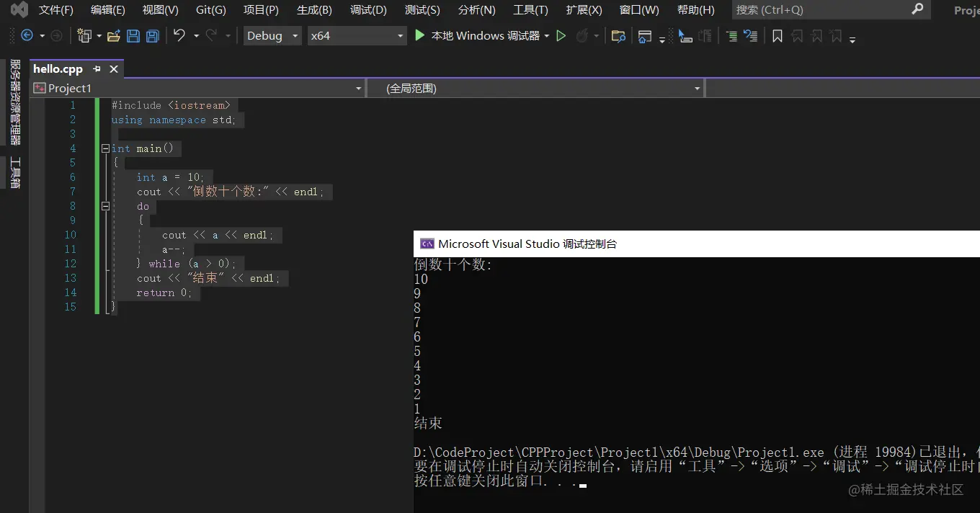Pin the hello.cpp tab
980x513 pixels.
click(x=97, y=69)
